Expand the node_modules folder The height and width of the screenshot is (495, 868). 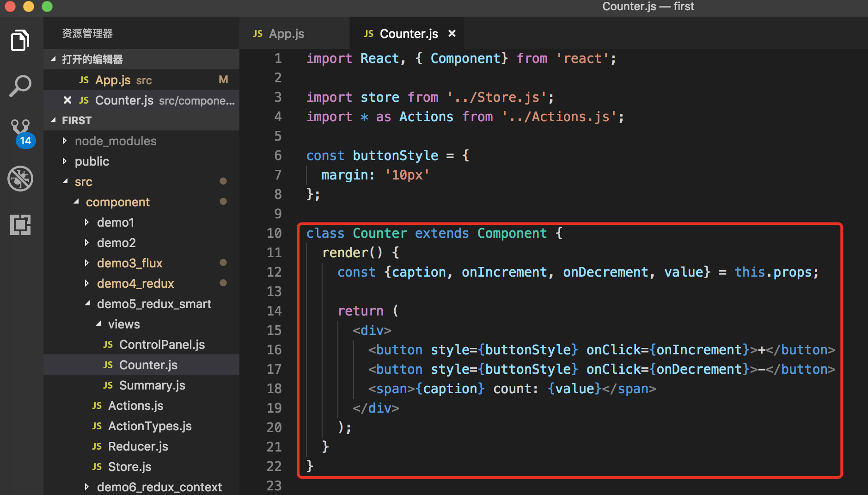[x=64, y=141]
